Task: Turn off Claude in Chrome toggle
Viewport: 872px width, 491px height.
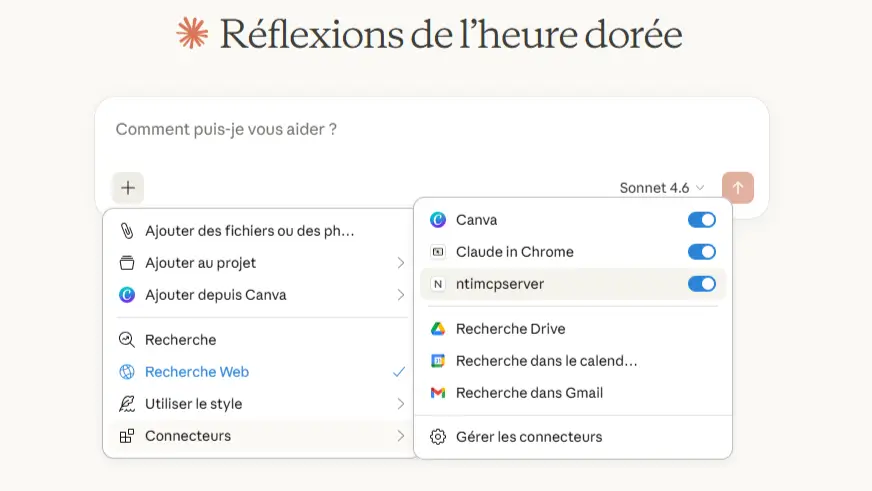Action: [x=702, y=252]
